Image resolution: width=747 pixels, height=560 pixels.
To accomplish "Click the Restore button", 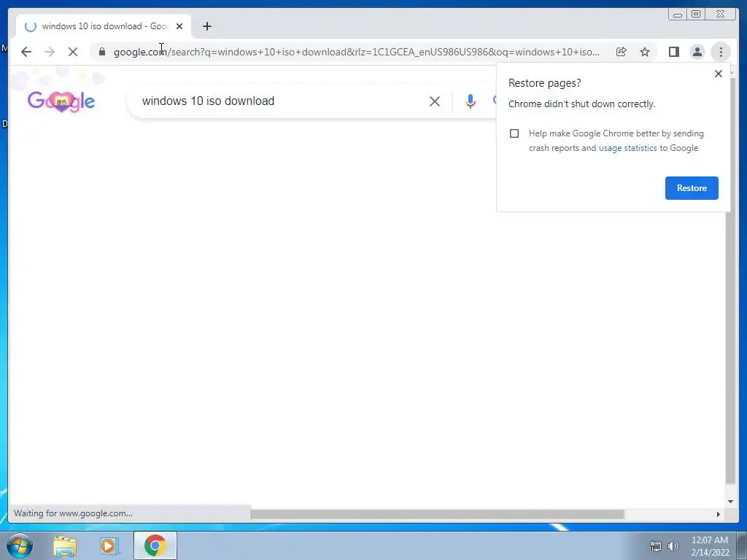I will point(692,187).
